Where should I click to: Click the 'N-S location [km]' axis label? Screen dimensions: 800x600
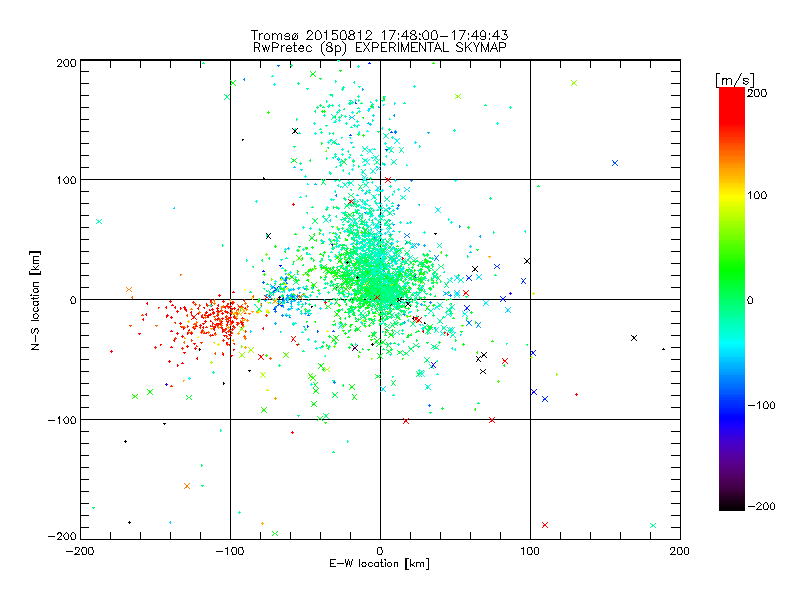tap(35, 300)
